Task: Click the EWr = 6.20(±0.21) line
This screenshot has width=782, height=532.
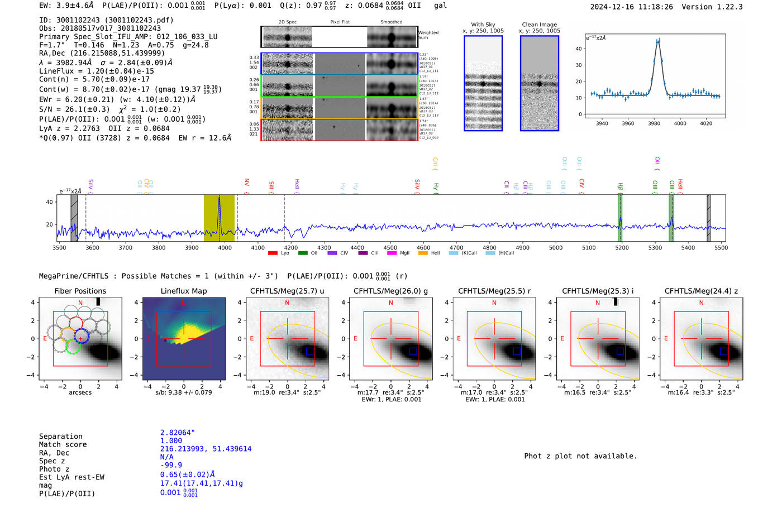Action: tap(117, 99)
